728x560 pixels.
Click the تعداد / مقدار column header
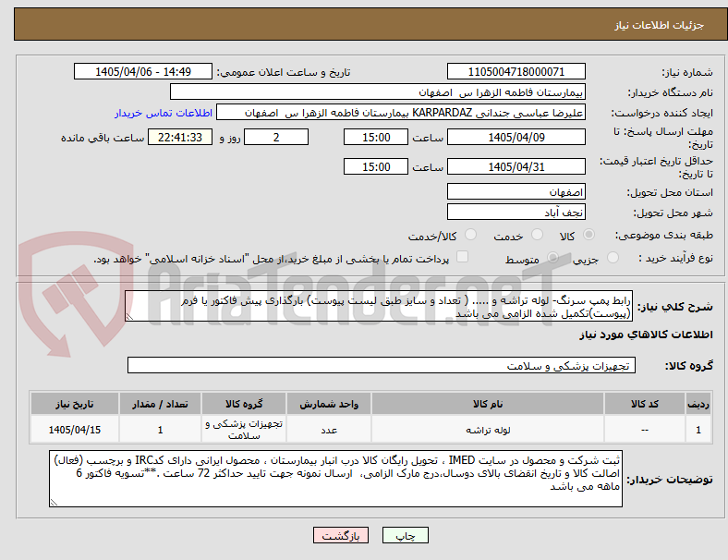tap(160, 404)
